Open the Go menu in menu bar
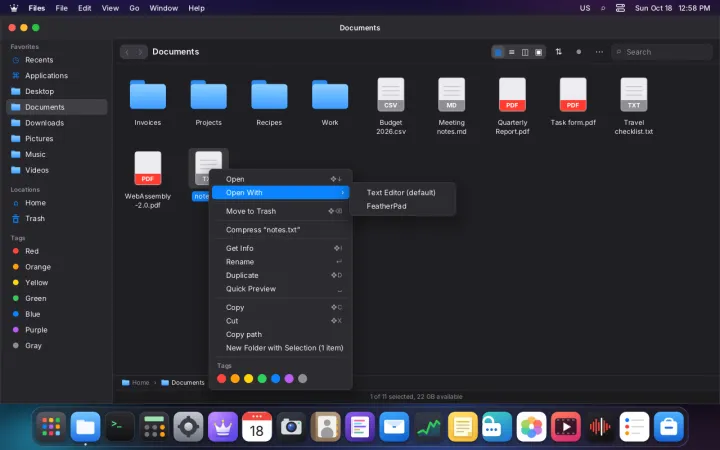This screenshot has width=720, height=450. coord(134,8)
